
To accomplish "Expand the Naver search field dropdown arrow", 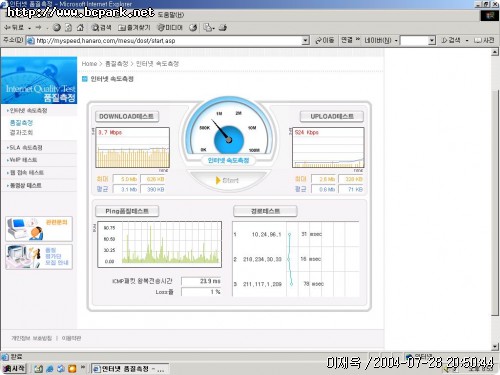I will coord(432,41).
